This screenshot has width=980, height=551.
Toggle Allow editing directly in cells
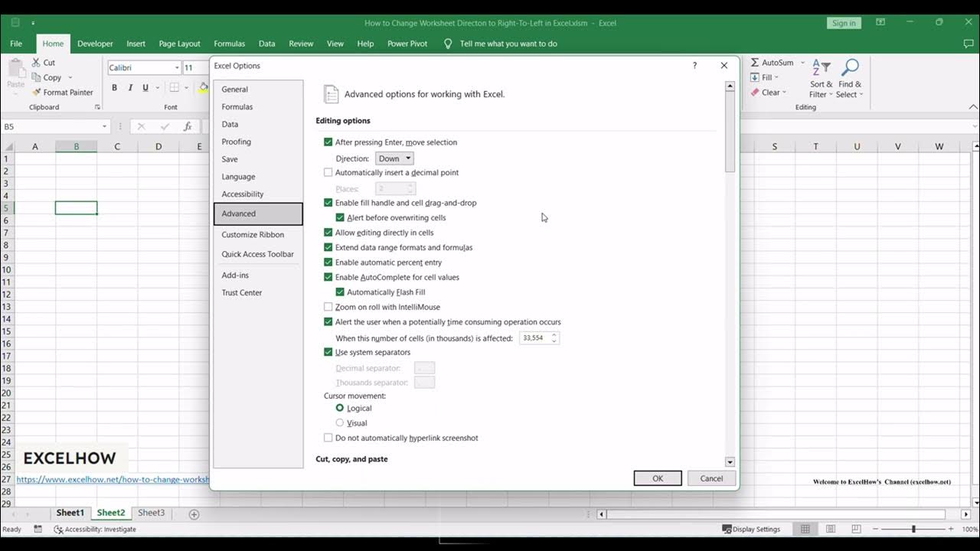pyautogui.click(x=328, y=233)
